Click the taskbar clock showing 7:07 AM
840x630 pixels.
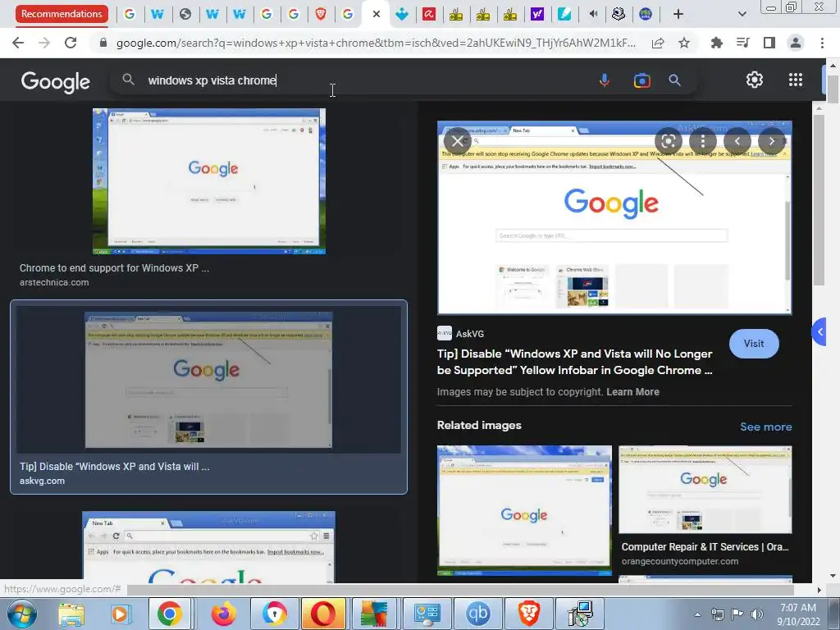(798, 614)
